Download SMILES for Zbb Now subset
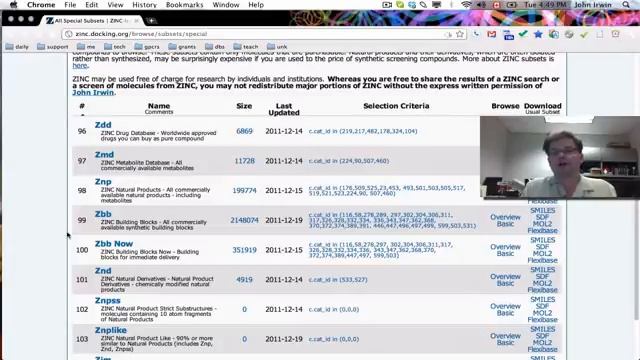The image size is (640, 360). [x=542, y=240]
